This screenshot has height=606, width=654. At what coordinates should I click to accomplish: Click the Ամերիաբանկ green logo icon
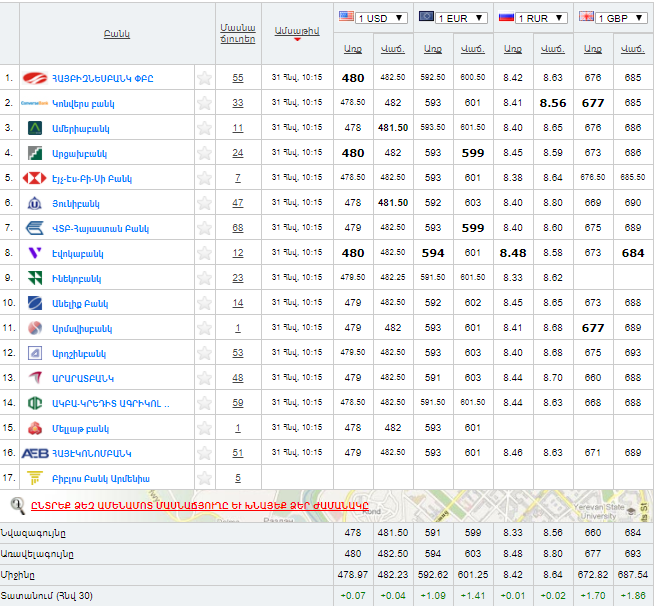pos(35,128)
